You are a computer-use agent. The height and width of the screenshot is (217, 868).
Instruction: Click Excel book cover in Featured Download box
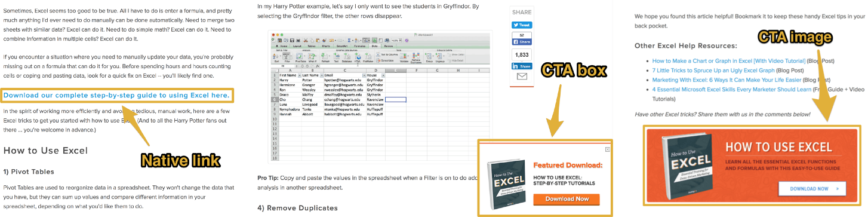(x=507, y=184)
